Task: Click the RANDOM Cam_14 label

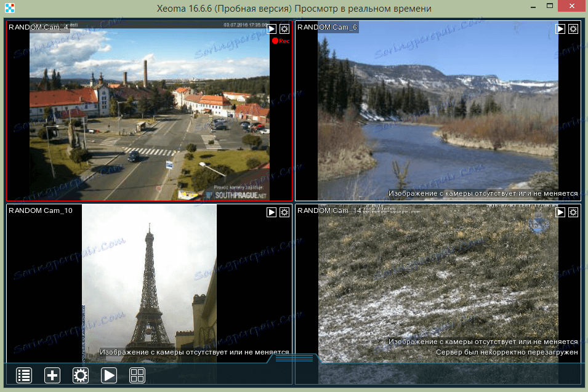Action: 329,210
